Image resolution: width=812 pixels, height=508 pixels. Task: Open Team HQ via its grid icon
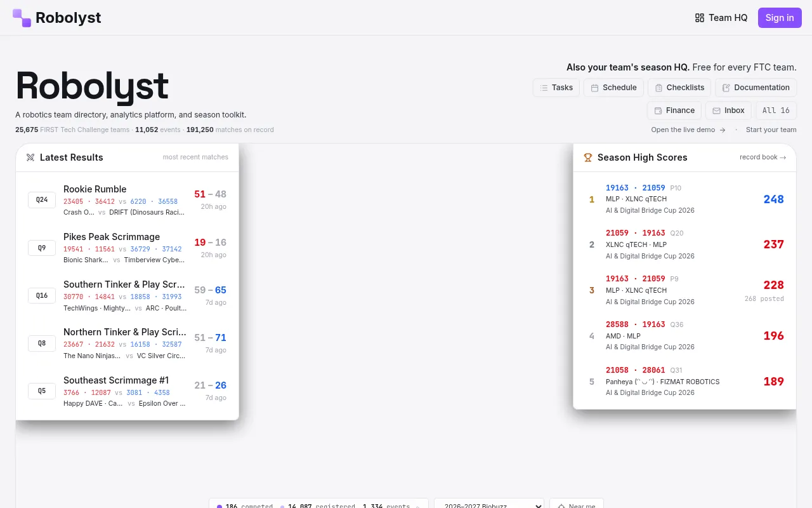tap(700, 18)
